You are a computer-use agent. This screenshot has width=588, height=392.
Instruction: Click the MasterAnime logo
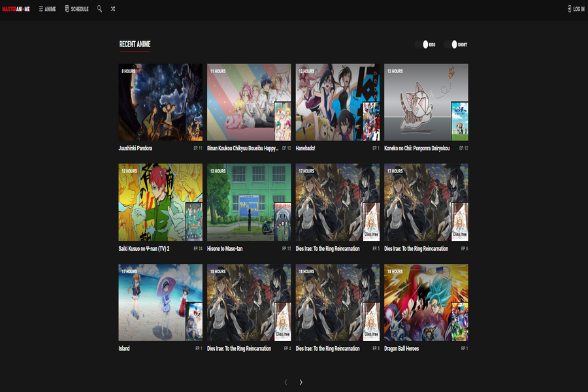(16, 9)
